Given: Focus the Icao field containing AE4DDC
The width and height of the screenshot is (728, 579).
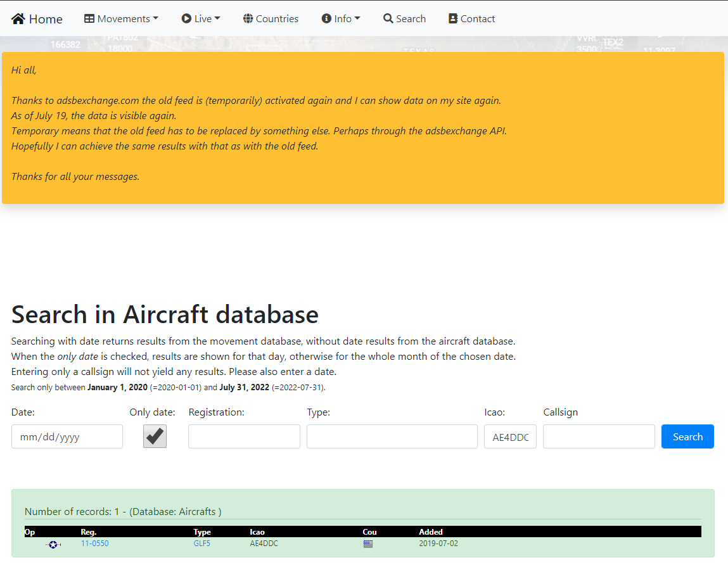Looking at the screenshot, I should coord(510,436).
